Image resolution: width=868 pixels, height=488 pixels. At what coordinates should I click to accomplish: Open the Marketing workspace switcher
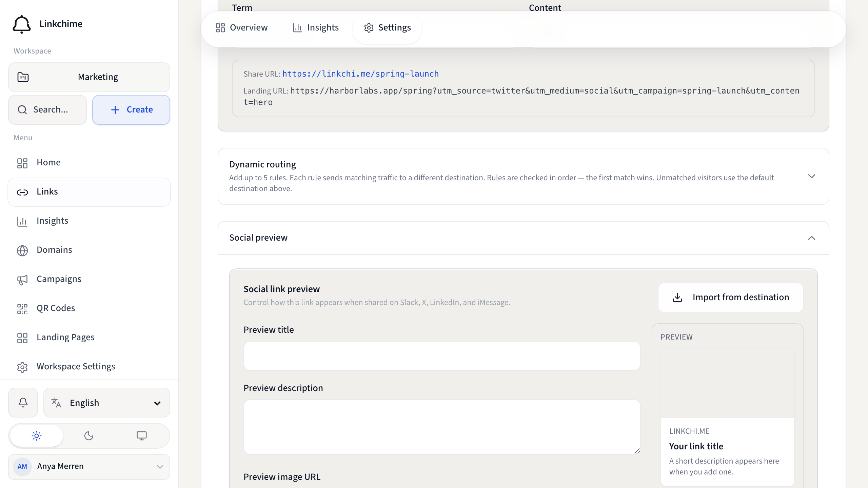pyautogui.click(x=89, y=77)
